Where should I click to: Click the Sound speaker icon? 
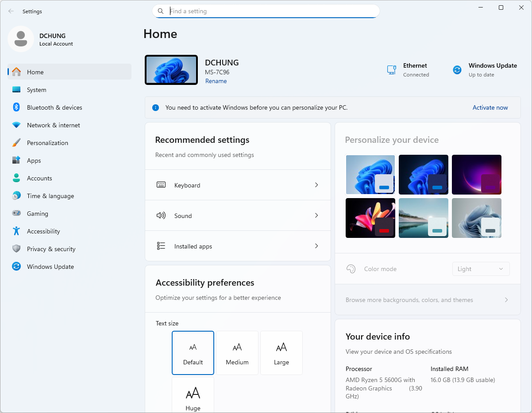click(x=161, y=215)
